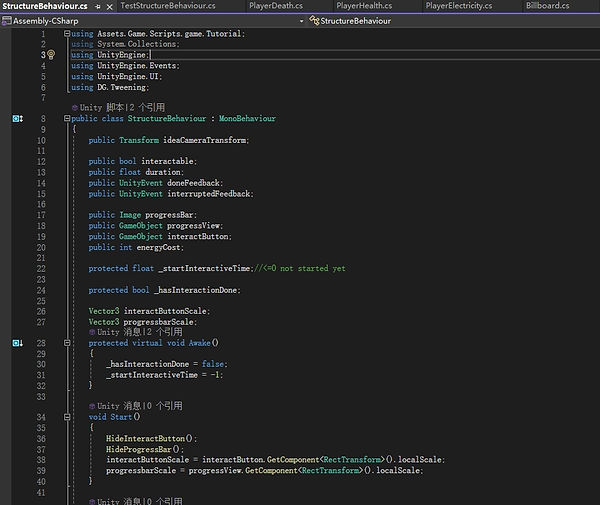Click the Unity icon in Start CodeLens
The width and height of the screenshot is (600, 505).
[x=92, y=406]
